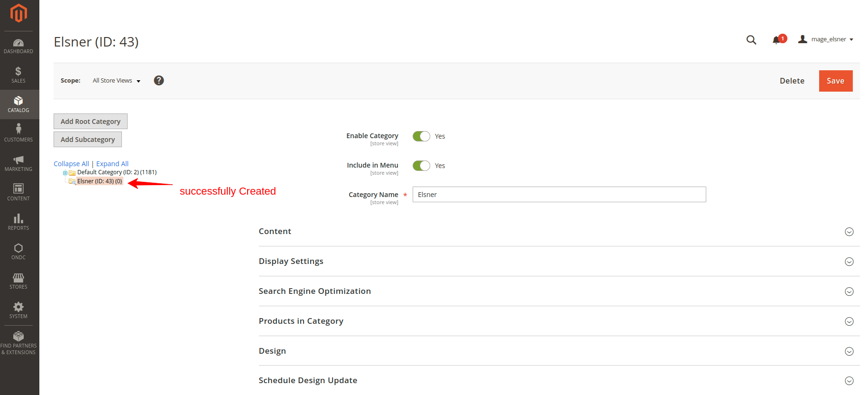The height and width of the screenshot is (395, 868).
Task: Toggle the Enable Category switch
Action: coord(421,136)
